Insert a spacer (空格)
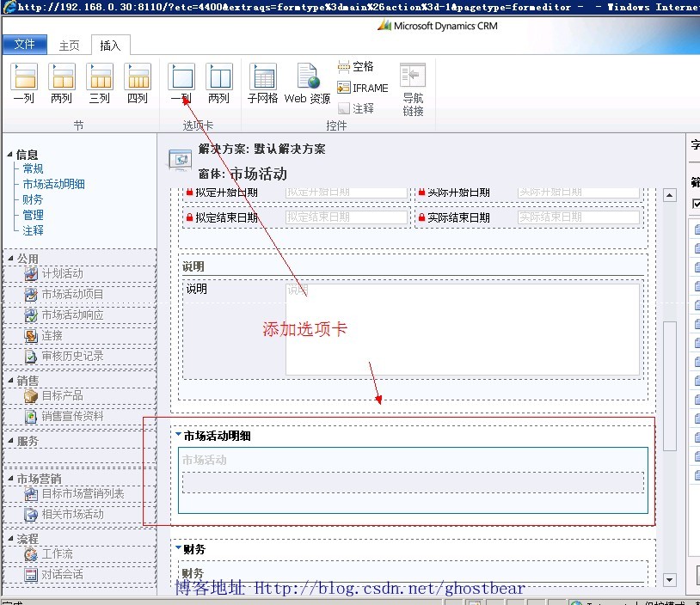The width and height of the screenshot is (700, 605). point(355,66)
